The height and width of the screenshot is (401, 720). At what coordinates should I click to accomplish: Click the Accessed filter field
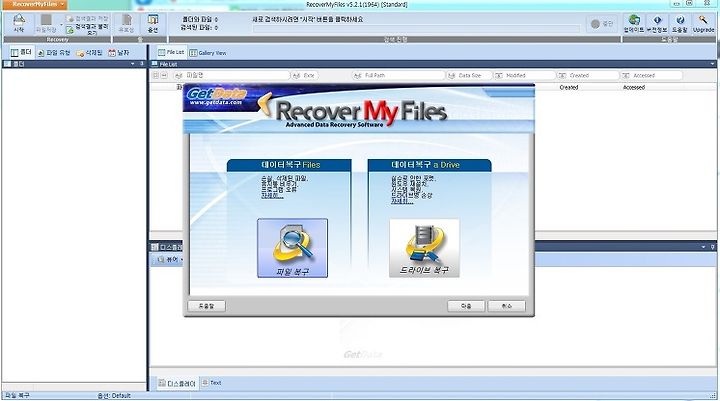pyautogui.click(x=651, y=75)
